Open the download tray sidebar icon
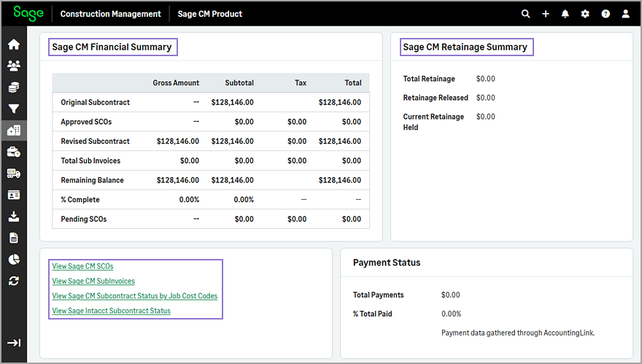The image size is (642, 364). (x=14, y=216)
